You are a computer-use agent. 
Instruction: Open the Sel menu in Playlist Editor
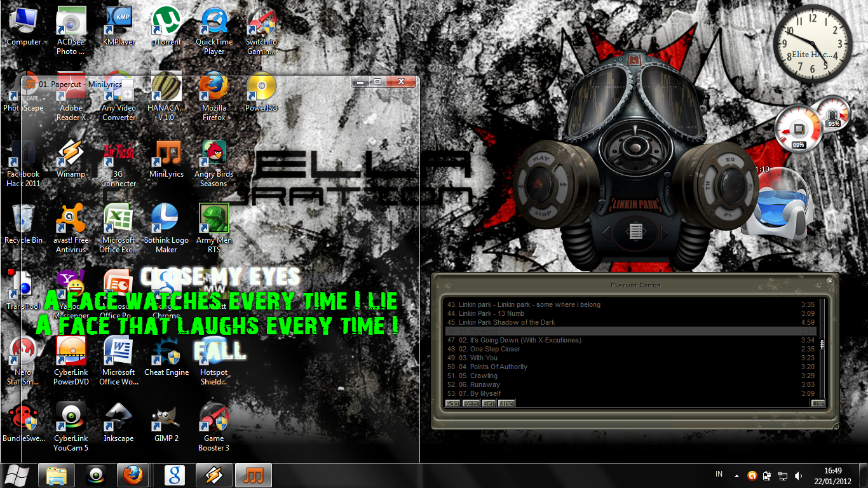[x=489, y=403]
